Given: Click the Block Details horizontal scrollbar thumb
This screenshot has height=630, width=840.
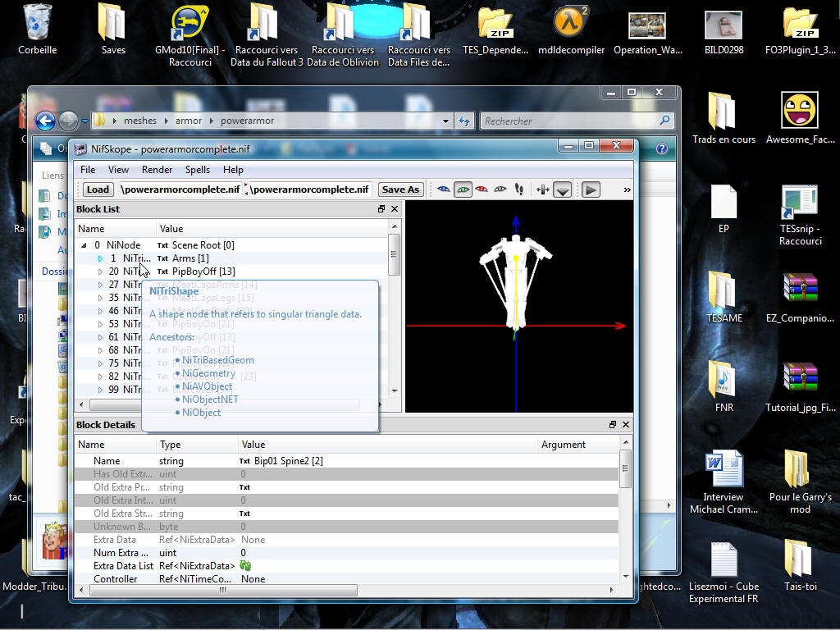Looking at the screenshot, I should click(223, 591).
